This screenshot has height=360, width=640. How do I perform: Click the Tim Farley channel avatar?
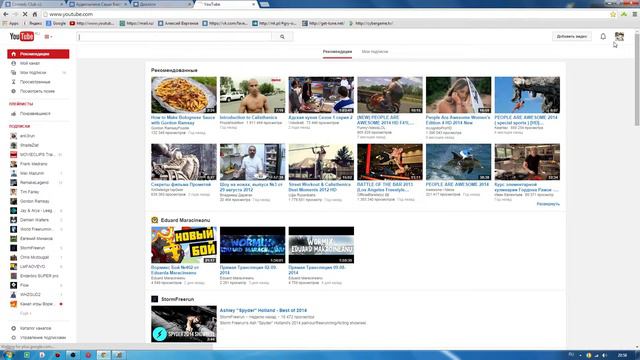coord(13,192)
